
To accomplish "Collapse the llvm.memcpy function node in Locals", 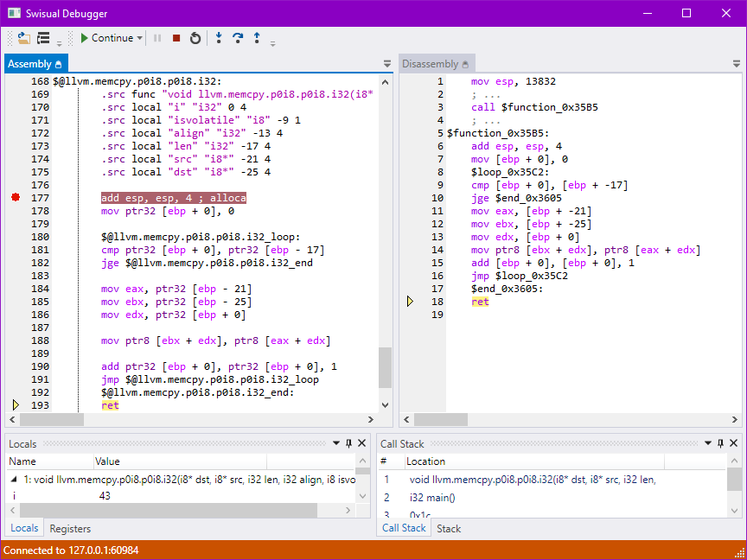I will click(x=14, y=480).
